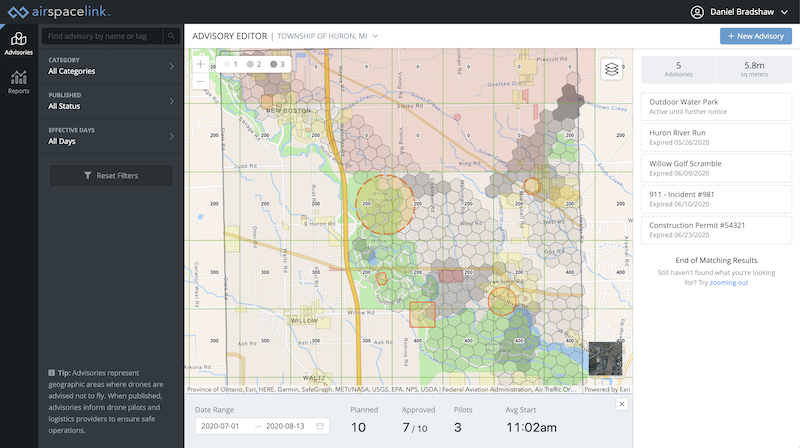
Task: Expand the Effective Days filter
Action: pos(110,136)
